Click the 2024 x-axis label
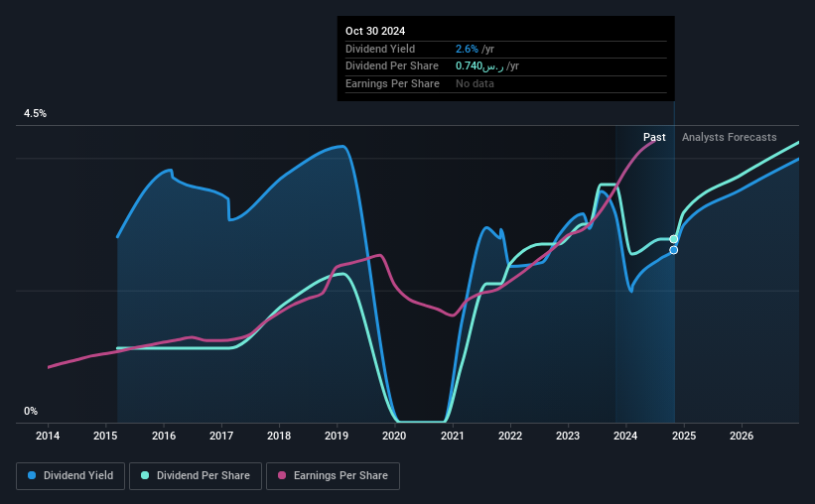815x504 pixels. click(x=625, y=436)
